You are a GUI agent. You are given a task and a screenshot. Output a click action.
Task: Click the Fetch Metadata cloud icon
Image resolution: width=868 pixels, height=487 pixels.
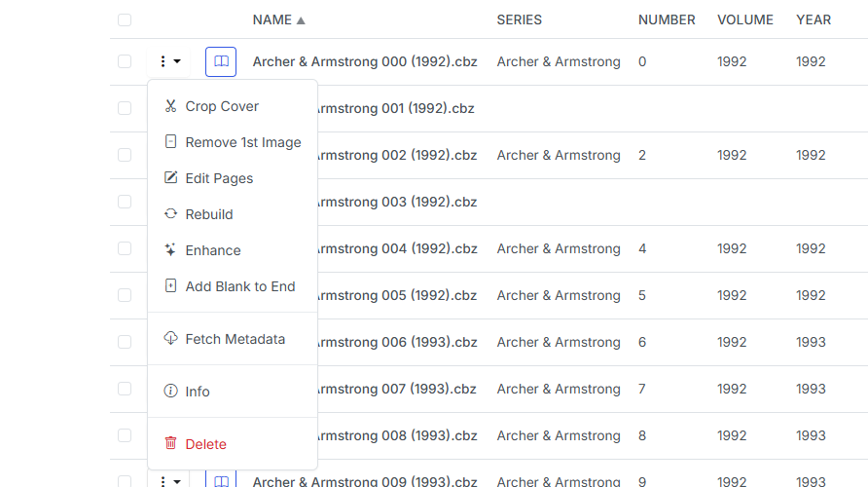[170, 339]
